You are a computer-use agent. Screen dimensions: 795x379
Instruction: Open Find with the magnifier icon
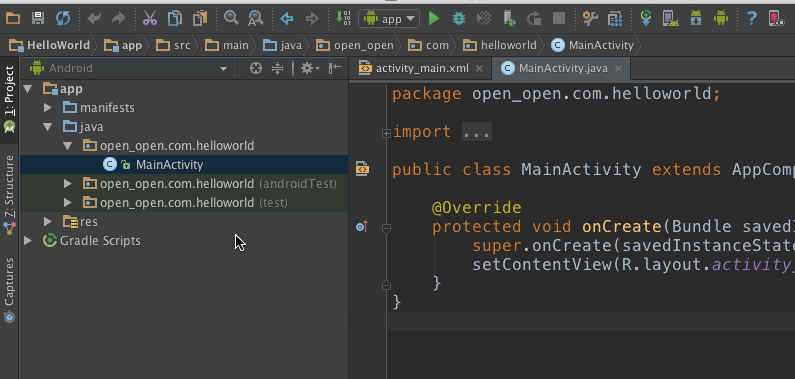[x=231, y=18]
